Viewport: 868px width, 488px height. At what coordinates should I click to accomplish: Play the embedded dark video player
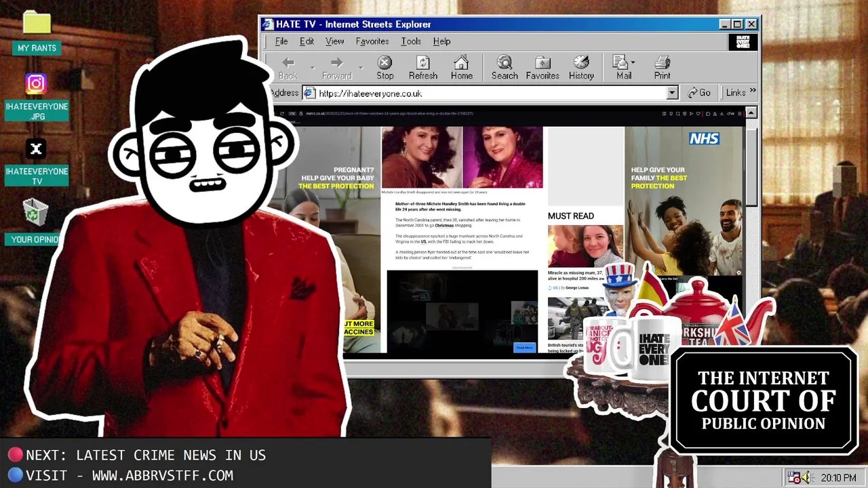coord(462,311)
